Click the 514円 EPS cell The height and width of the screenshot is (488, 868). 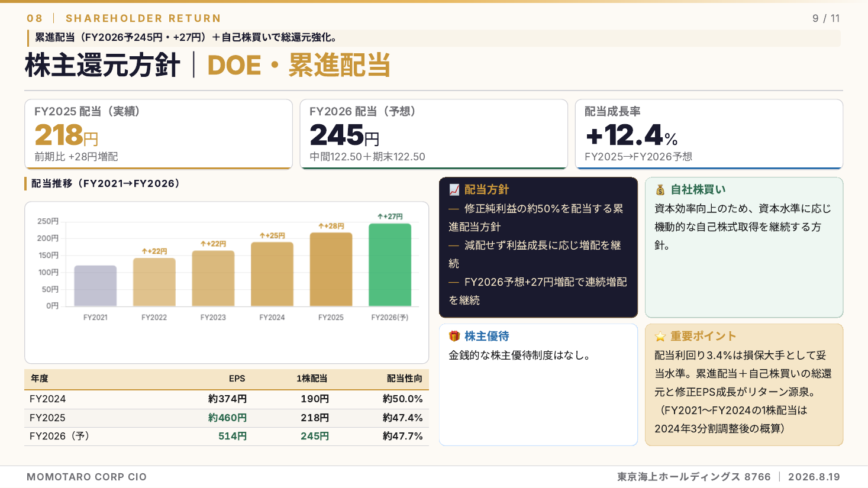[x=233, y=437]
